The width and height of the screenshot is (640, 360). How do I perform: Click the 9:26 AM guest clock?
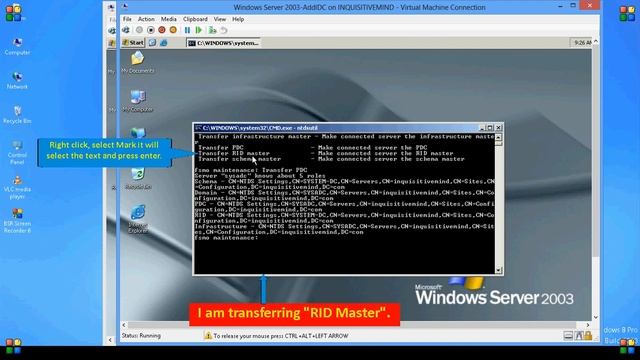[582, 42]
